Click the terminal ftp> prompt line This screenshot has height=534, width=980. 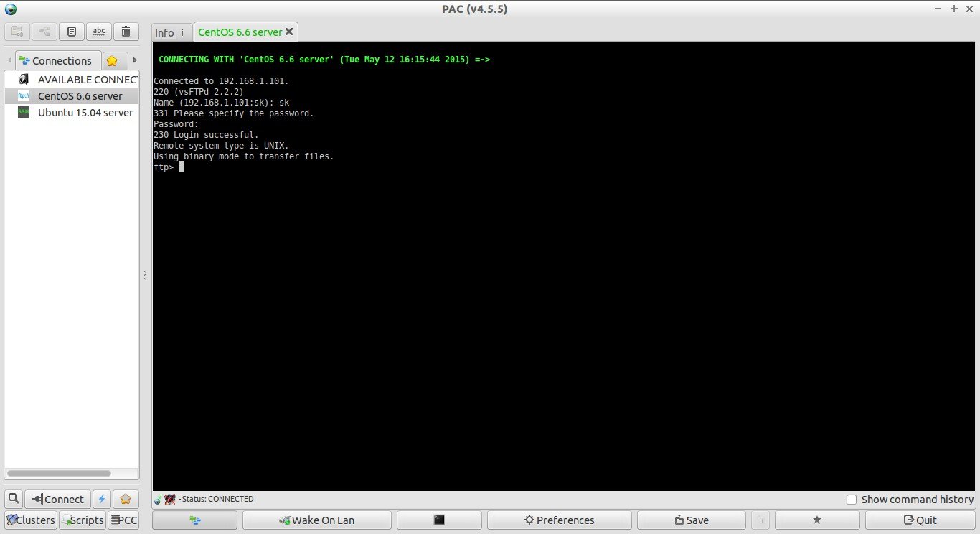(169, 167)
